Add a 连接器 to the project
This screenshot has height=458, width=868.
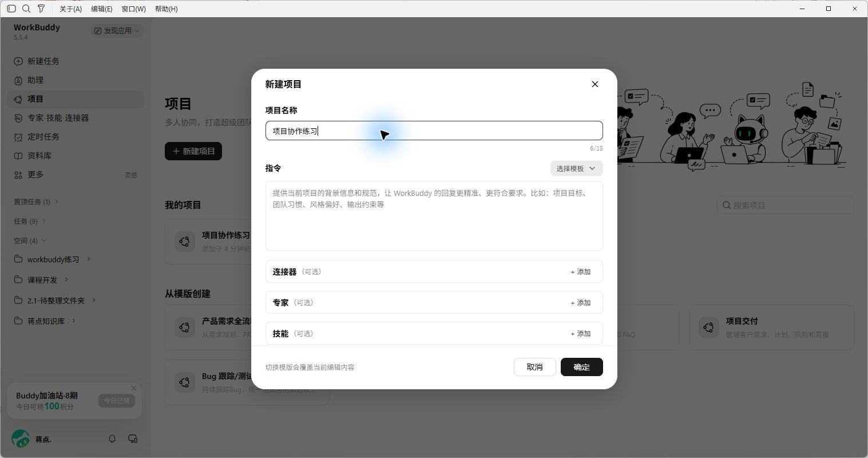click(x=581, y=272)
